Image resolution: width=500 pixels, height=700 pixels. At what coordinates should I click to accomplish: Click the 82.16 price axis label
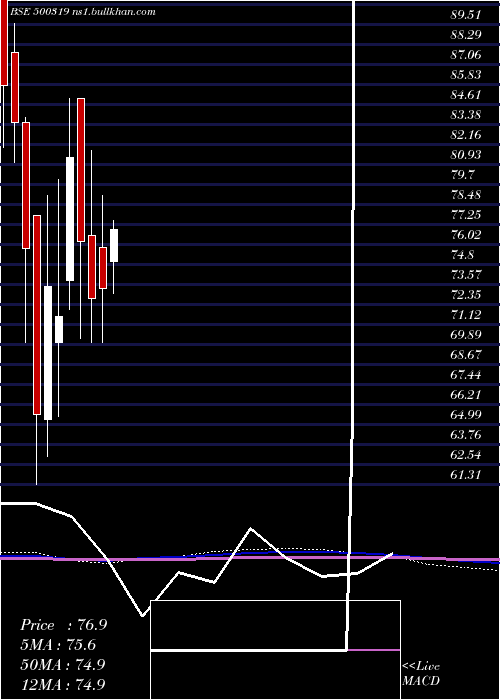[x=466, y=135]
